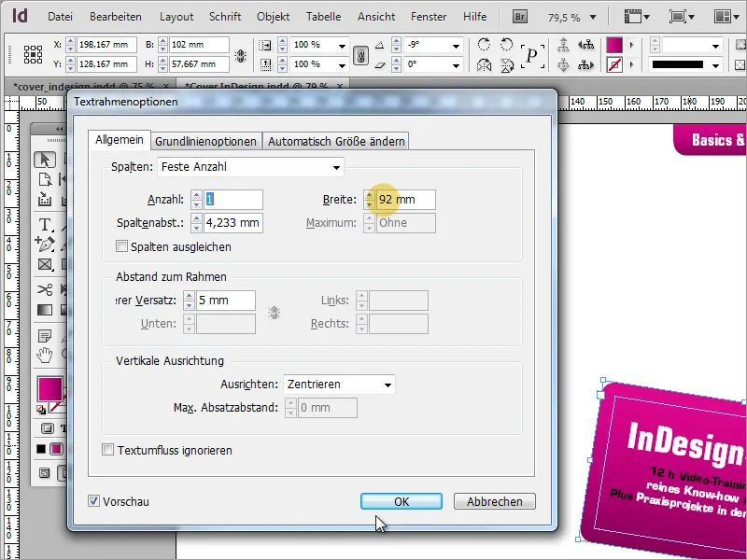Open Adobe Bridge via the Br icon
Viewport: 747px width, 560px height.
coord(520,17)
